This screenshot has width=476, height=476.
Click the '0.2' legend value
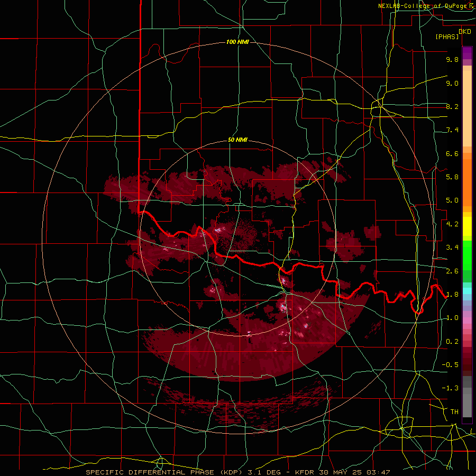(452, 342)
